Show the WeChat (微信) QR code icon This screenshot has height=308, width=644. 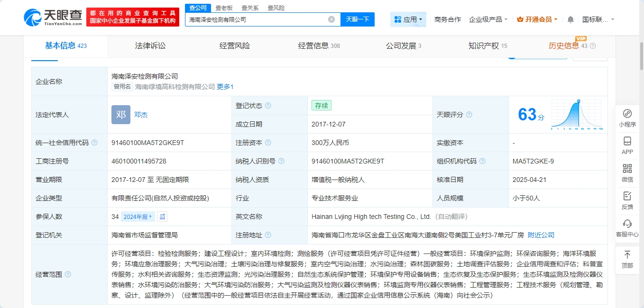tap(627, 173)
